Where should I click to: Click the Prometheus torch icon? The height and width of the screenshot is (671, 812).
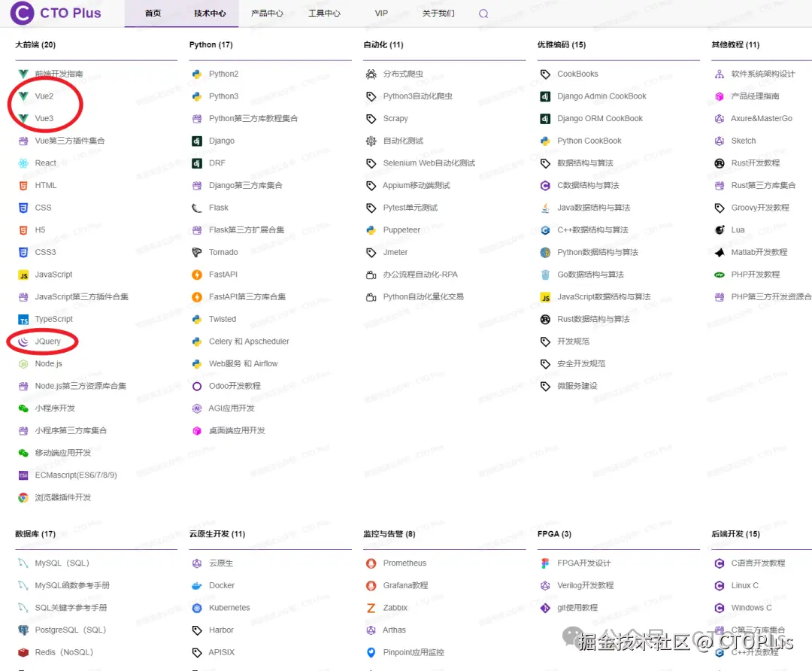click(x=371, y=562)
